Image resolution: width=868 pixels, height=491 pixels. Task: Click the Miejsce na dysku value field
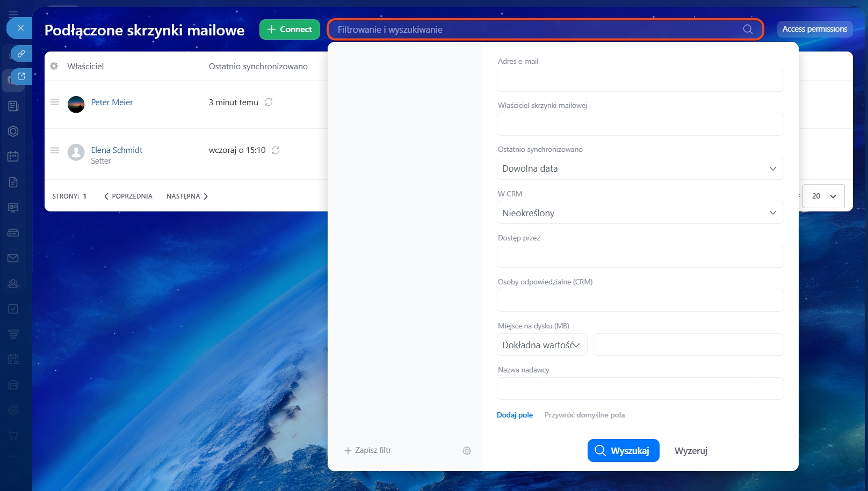[689, 345]
